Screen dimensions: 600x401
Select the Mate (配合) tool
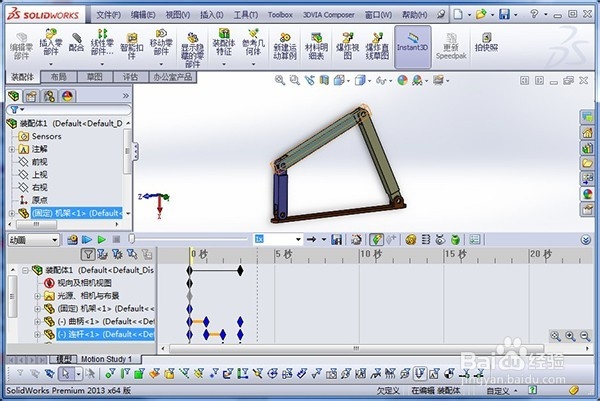coord(76,42)
